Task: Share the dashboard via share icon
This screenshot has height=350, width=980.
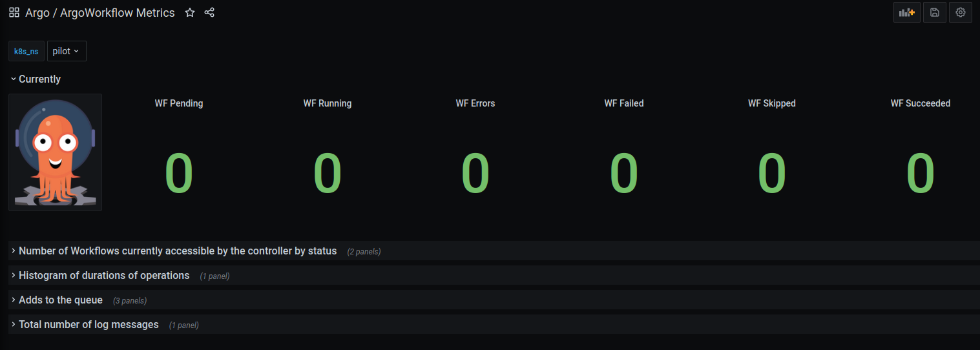Action: (x=209, y=12)
